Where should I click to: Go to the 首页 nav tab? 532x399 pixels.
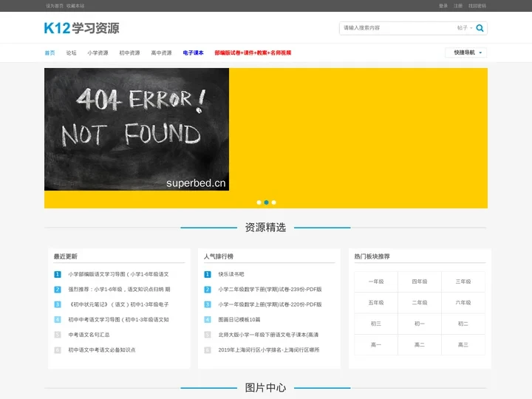tap(50, 53)
